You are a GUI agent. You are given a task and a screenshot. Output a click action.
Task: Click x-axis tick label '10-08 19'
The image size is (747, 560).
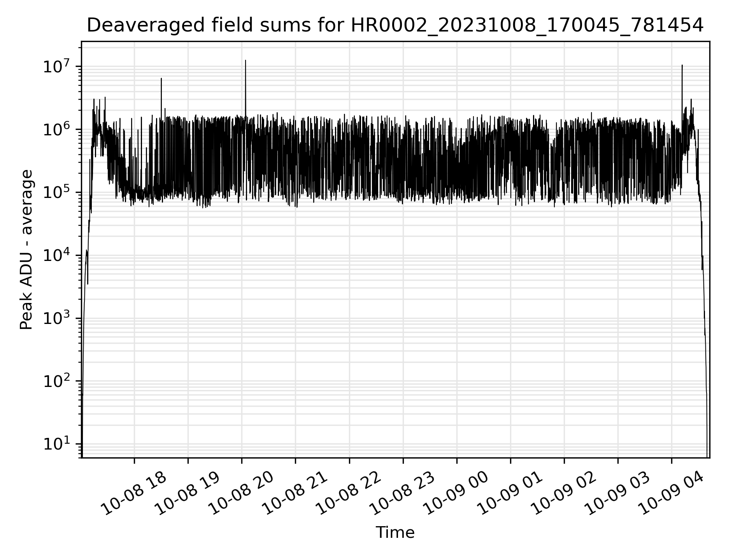188,493
